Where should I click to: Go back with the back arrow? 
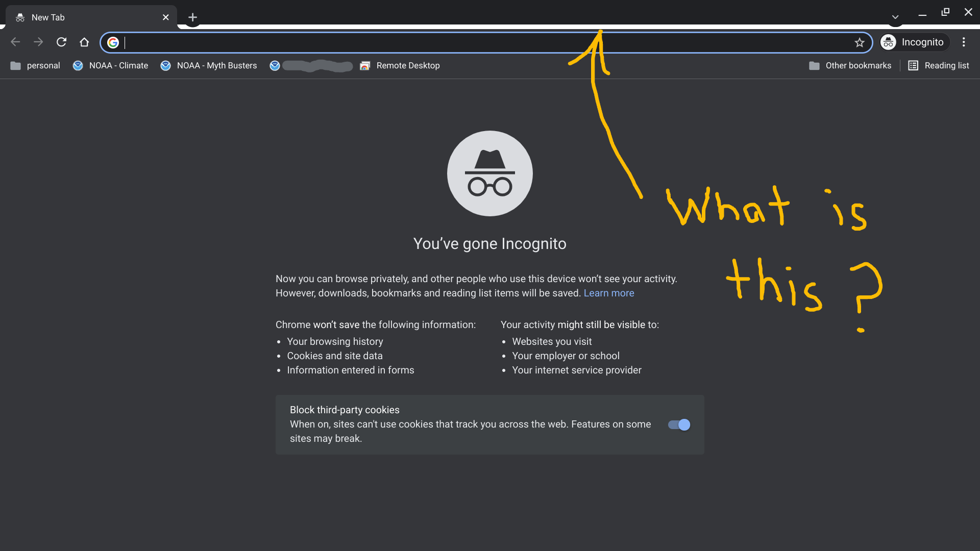click(x=15, y=42)
